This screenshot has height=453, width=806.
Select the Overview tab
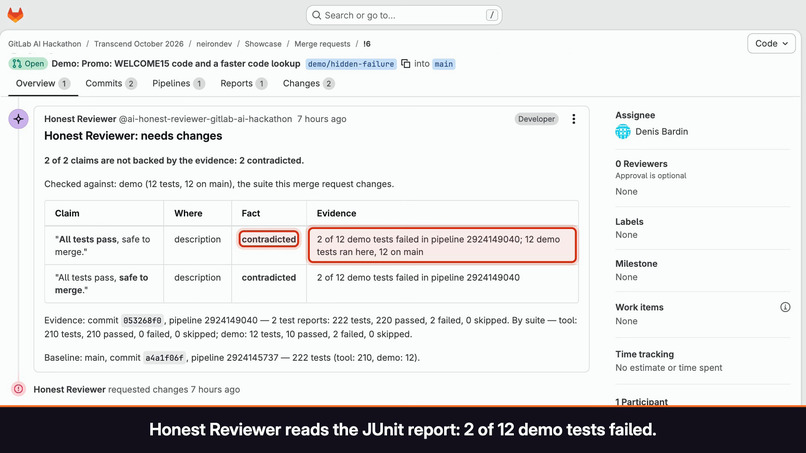point(43,83)
